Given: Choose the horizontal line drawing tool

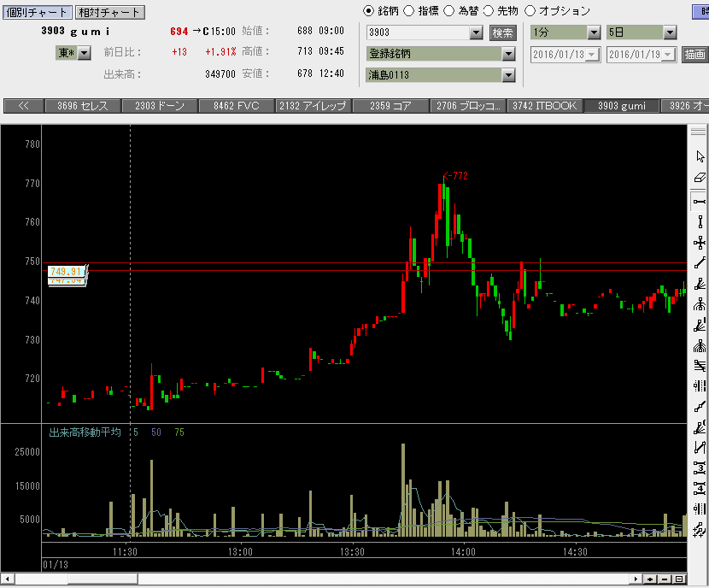Looking at the screenshot, I should (x=700, y=202).
